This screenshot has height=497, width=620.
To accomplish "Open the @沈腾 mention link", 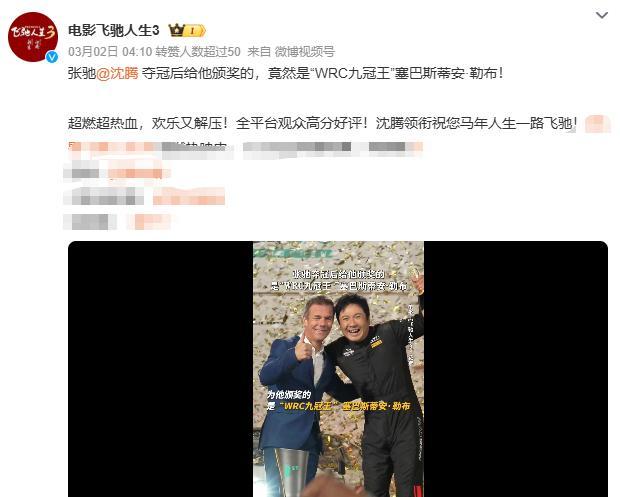I will coord(117,73).
